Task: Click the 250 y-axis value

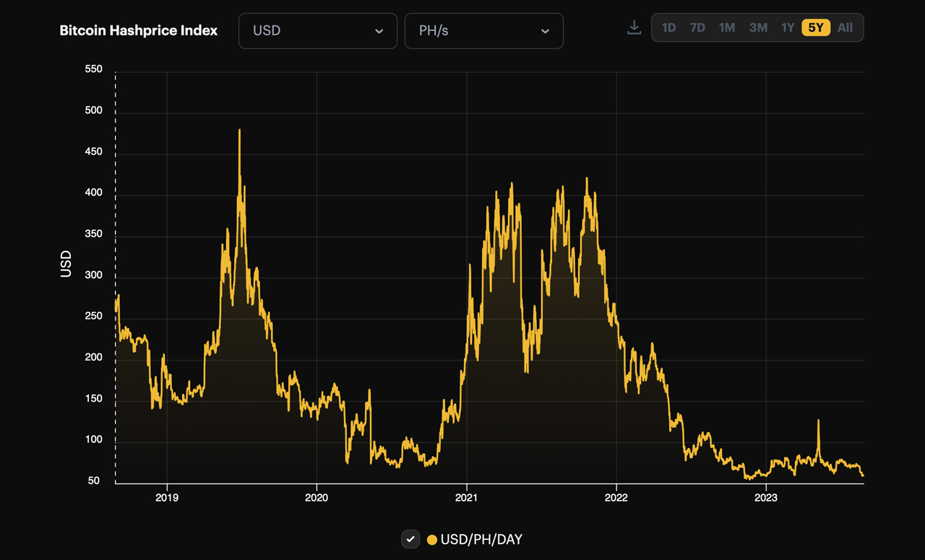Action: (x=94, y=316)
